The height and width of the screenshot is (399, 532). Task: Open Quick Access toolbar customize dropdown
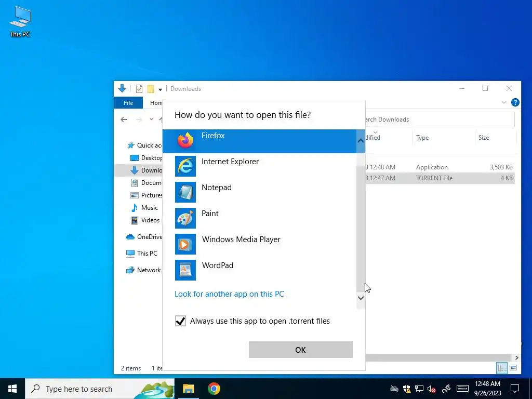click(x=160, y=89)
